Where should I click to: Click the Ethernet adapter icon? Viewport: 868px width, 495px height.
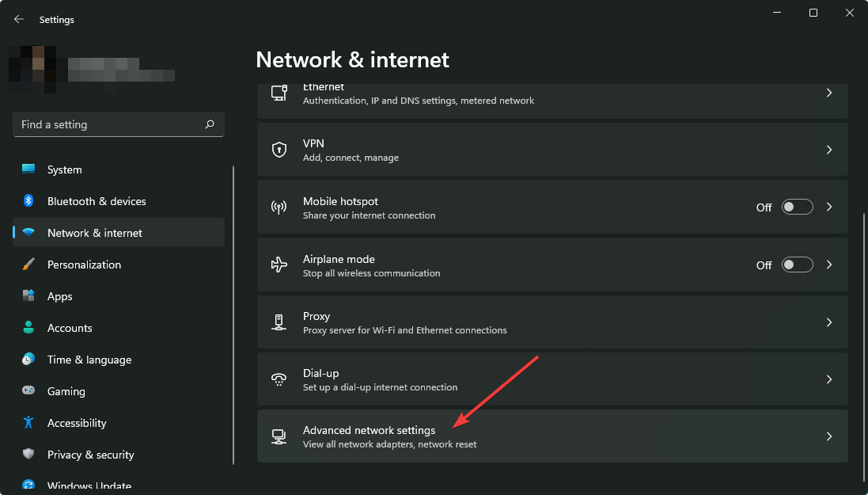point(279,93)
